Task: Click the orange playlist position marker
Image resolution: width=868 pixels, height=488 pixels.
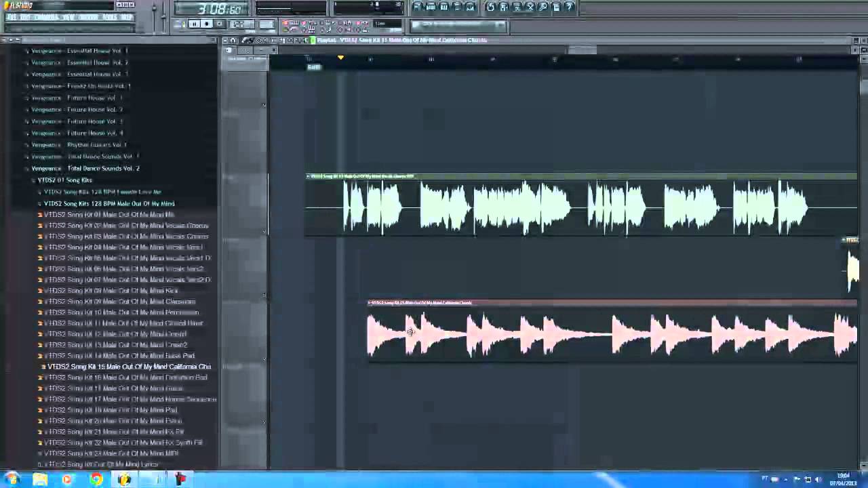Action: tap(340, 58)
